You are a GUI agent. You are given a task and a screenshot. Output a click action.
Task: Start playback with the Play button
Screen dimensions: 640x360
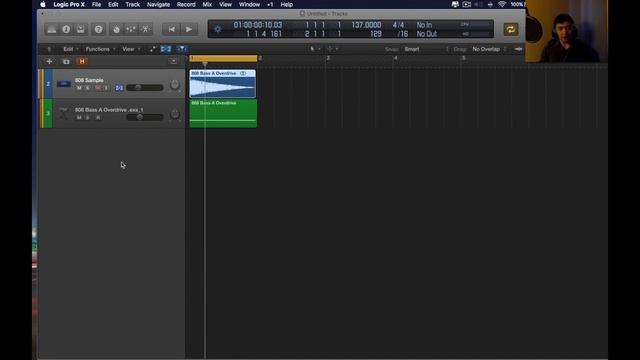click(x=189, y=29)
